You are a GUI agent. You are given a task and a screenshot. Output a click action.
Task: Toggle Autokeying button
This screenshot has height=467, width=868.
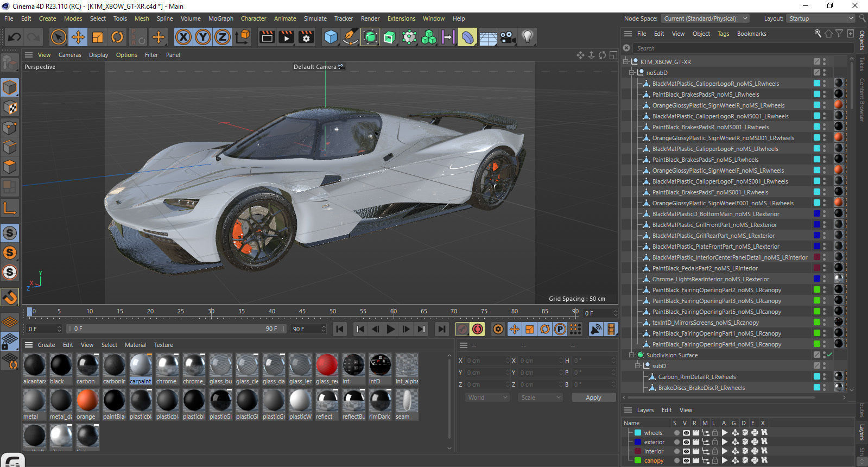click(x=478, y=329)
